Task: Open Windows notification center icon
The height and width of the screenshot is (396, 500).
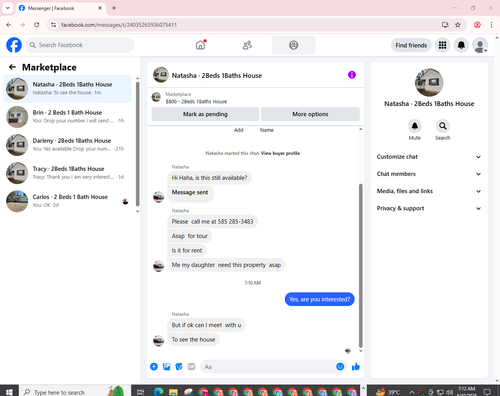Action: 487,392
